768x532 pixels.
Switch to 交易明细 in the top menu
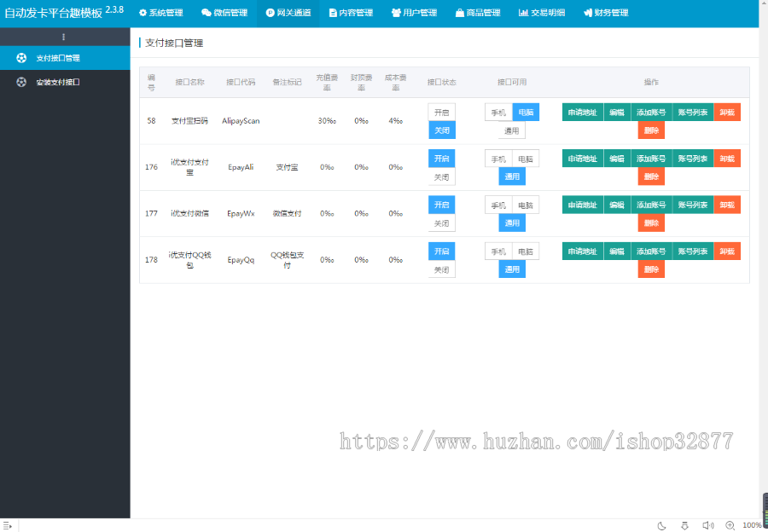[541, 12]
